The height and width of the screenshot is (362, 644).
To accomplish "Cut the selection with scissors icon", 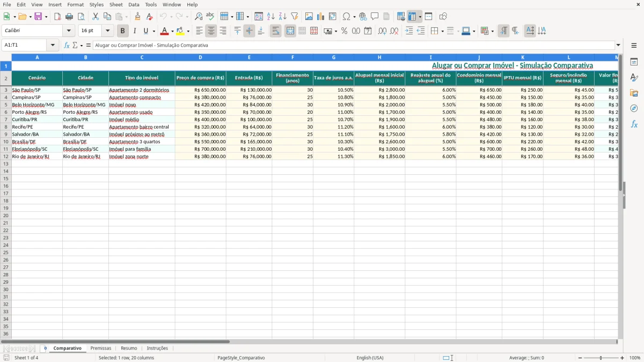I will 96,17.
